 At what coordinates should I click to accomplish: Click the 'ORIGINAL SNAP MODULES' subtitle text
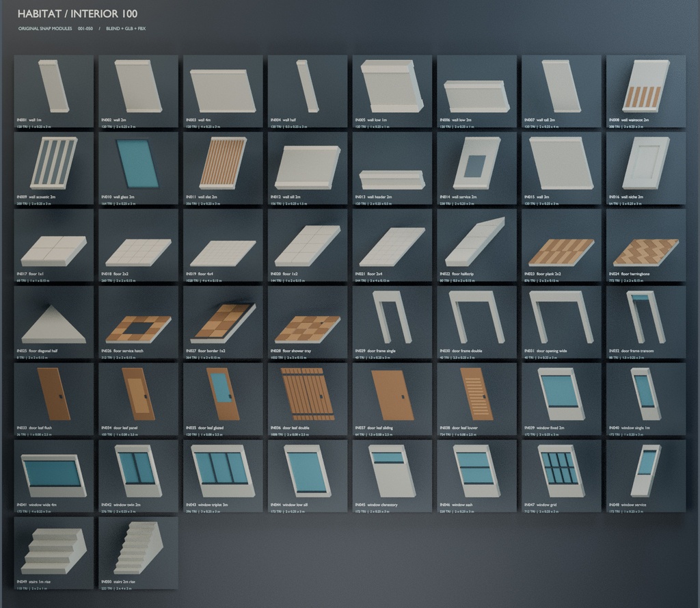[x=45, y=29]
